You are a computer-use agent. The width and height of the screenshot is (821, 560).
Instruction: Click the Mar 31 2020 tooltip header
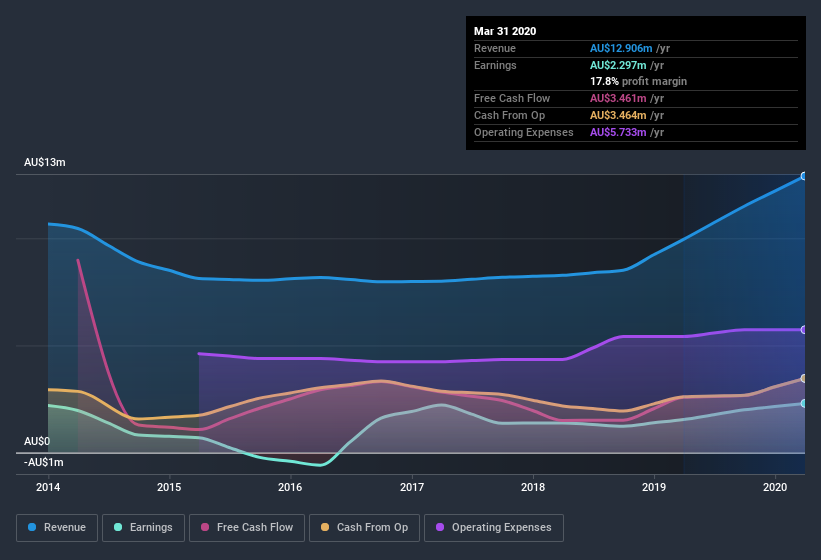[x=505, y=31]
